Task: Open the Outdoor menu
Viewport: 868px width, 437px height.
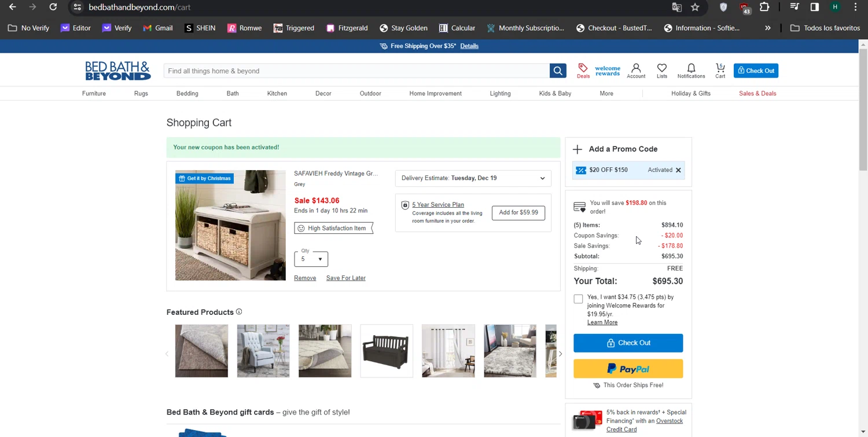Action: 370,93
